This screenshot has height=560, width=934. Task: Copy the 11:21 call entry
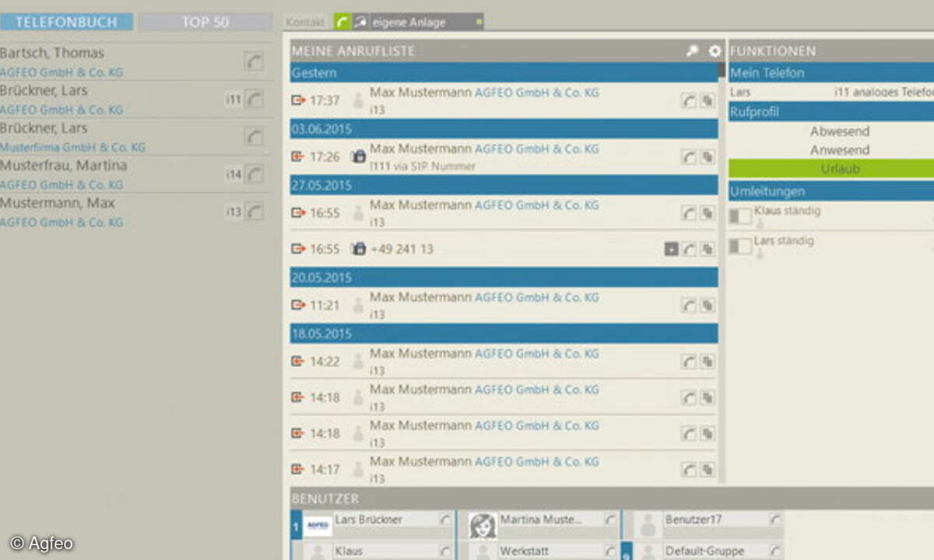click(x=707, y=306)
